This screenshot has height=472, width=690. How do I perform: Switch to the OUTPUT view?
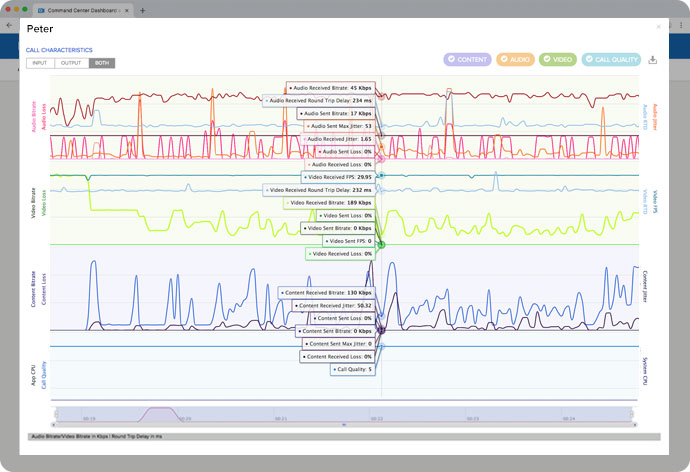point(71,63)
